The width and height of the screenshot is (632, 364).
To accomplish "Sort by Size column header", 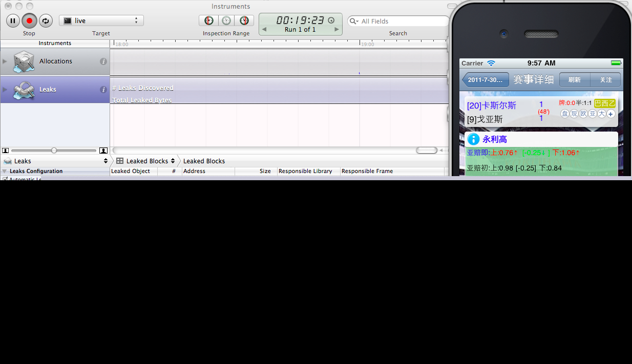I will tap(256, 171).
